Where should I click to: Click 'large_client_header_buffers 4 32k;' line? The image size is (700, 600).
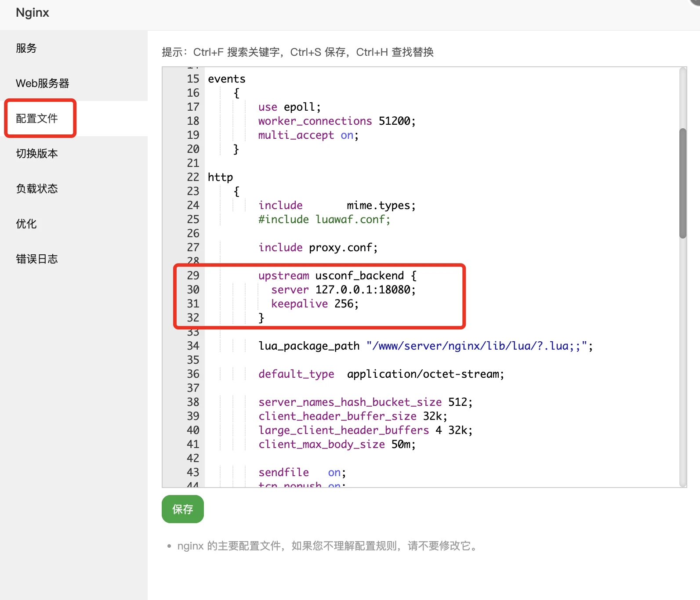point(366,430)
